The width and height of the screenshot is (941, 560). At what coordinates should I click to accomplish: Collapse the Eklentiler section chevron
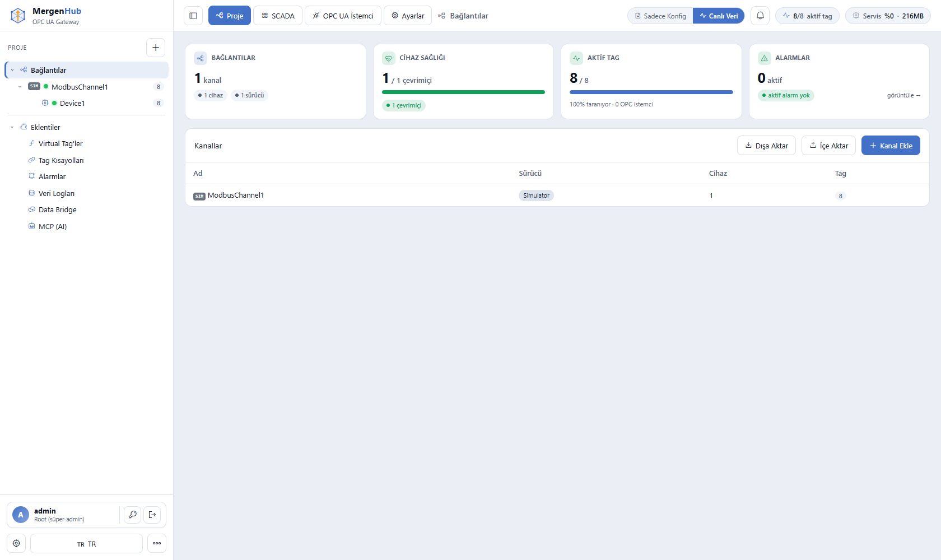(x=12, y=127)
